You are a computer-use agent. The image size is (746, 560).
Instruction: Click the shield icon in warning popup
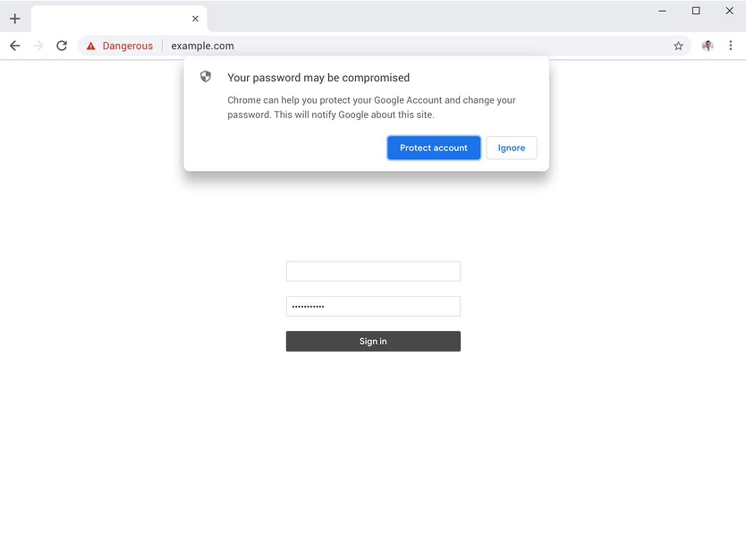(206, 76)
